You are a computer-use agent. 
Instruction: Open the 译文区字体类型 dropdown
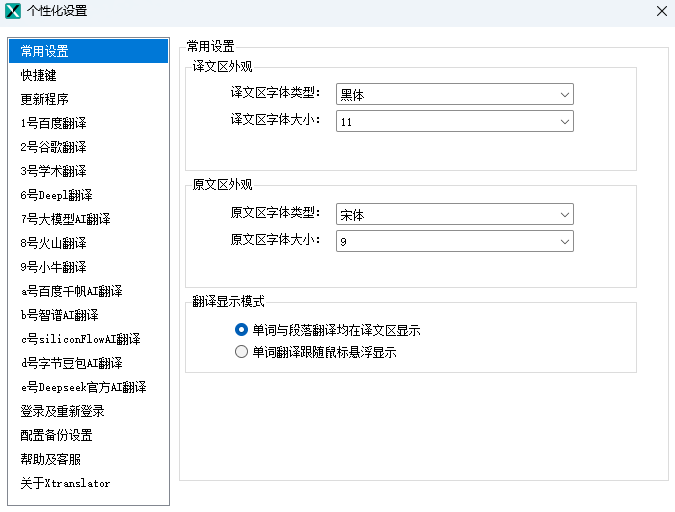454,95
